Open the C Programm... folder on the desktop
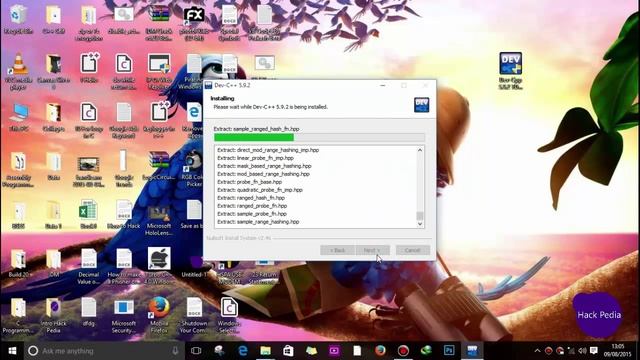The width and height of the screenshot is (640, 360). (18, 315)
